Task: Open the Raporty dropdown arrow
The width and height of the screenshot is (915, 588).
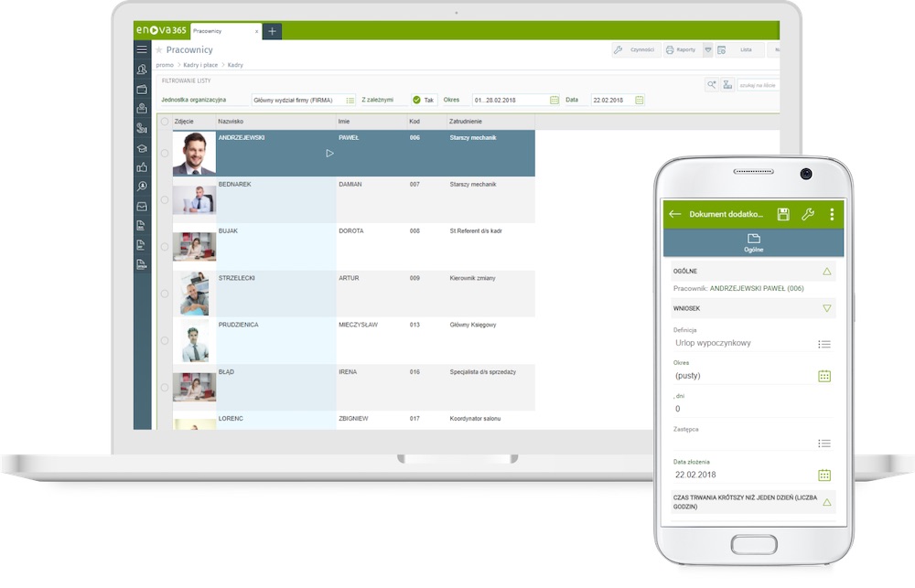Action: 707,49
